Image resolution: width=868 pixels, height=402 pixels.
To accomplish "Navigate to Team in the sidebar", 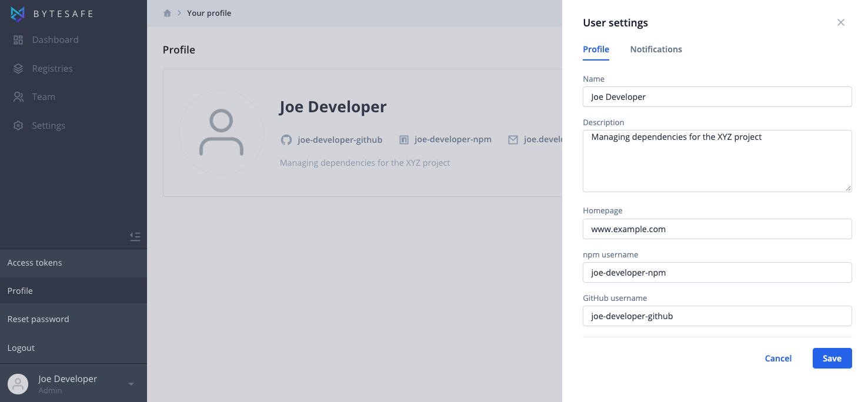I will pos(44,97).
